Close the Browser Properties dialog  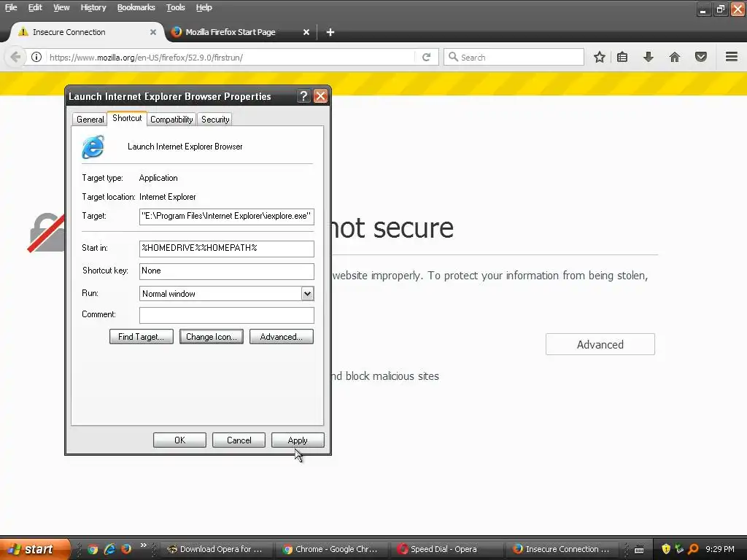pos(321,96)
